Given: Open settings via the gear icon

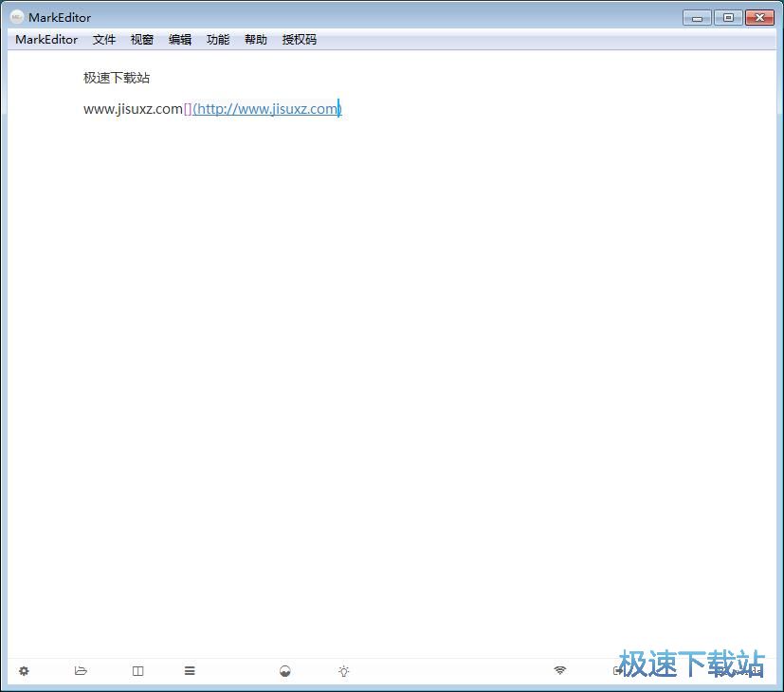Looking at the screenshot, I should click(x=24, y=671).
